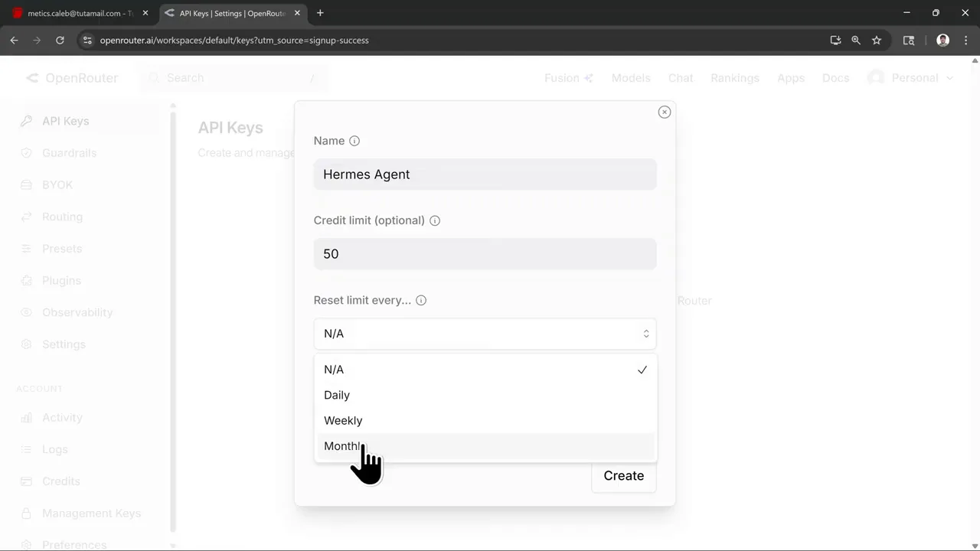Open the Chrome three-dot menu

[965, 40]
